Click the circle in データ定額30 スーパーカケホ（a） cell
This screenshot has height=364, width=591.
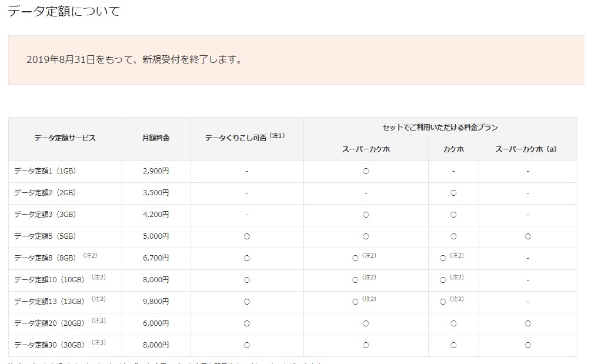pyautogui.click(x=527, y=345)
